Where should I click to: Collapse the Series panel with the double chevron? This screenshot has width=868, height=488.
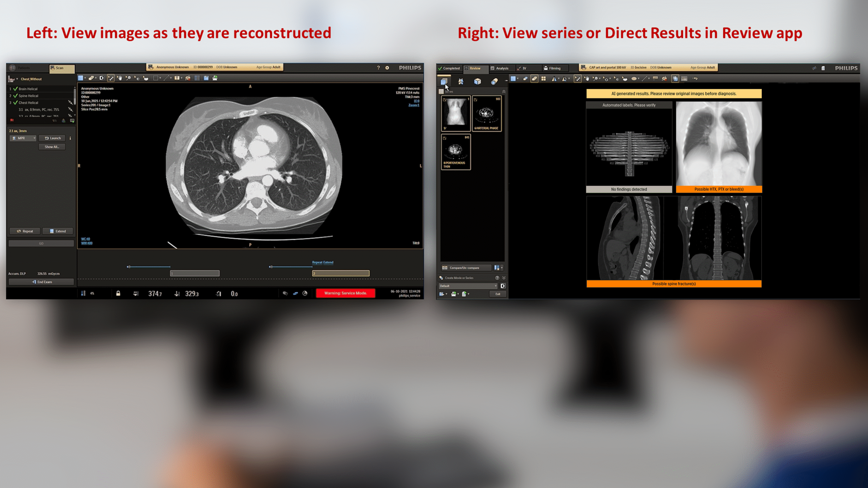pos(504,92)
